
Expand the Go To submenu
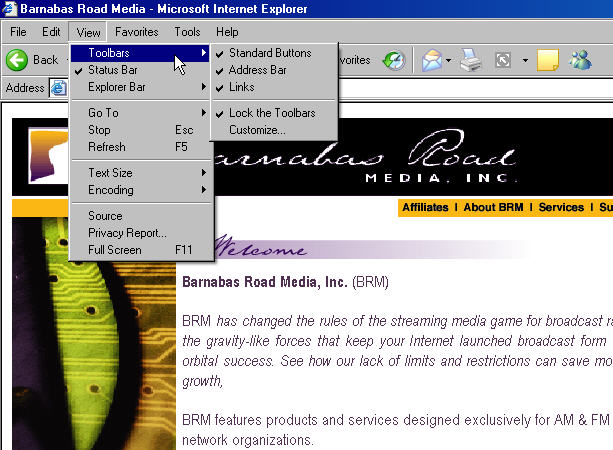pos(141,113)
